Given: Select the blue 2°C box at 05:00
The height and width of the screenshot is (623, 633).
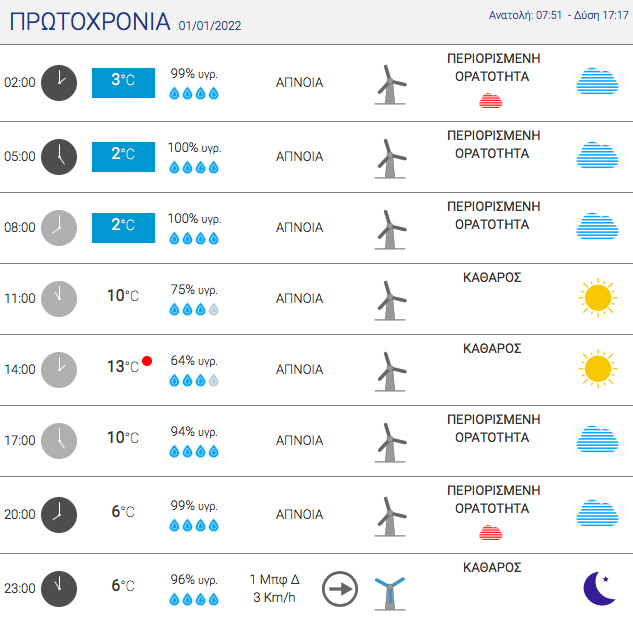Looking at the screenshot, I should [x=124, y=157].
